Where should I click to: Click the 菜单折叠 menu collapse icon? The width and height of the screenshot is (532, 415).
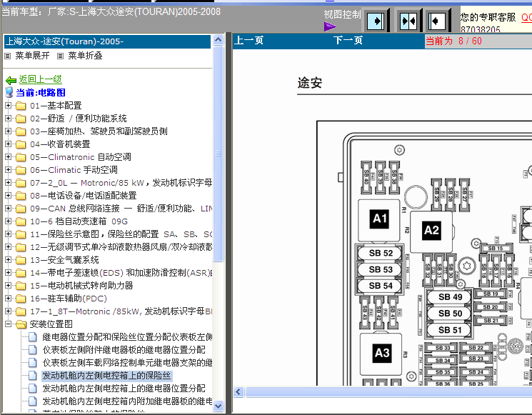coord(60,56)
